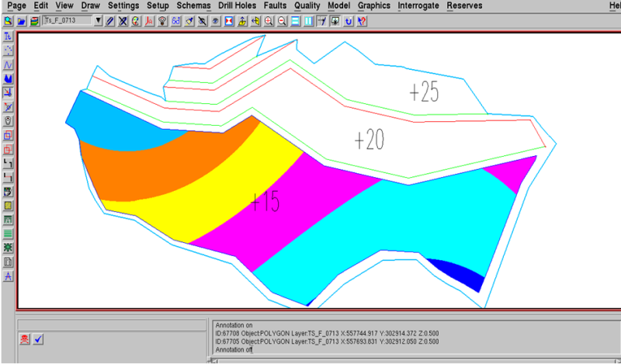The image size is (621, 364).
Task: Click the color palette toolbar icon
Action: tap(136, 21)
